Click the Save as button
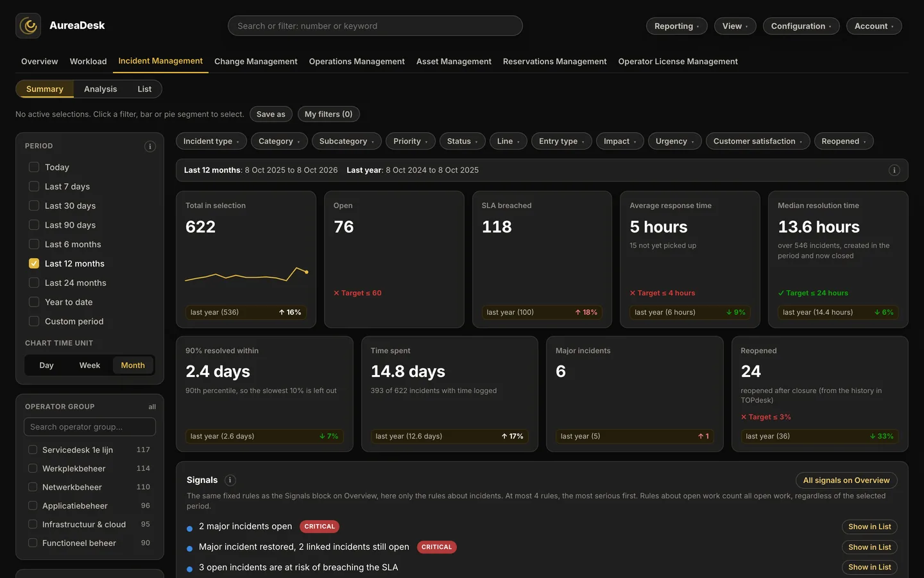This screenshot has width=924, height=578. 271,114
